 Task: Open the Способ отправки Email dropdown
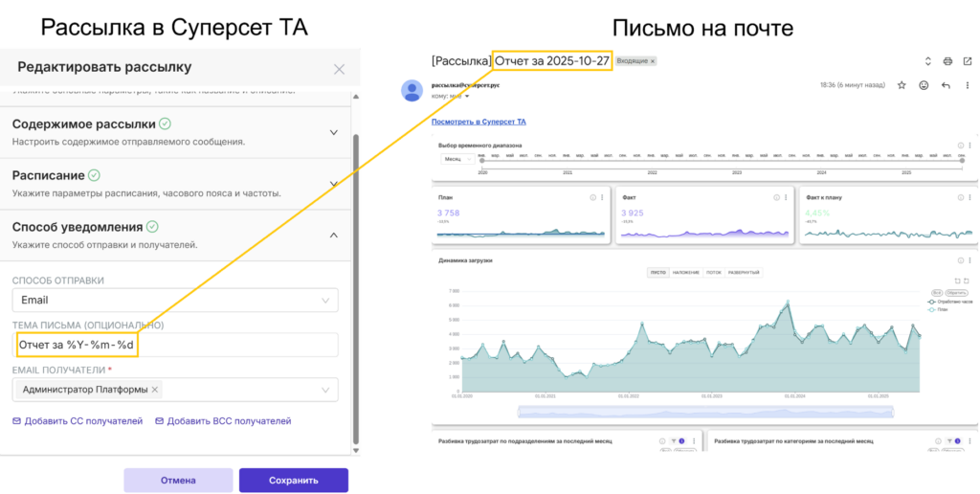coord(175,301)
